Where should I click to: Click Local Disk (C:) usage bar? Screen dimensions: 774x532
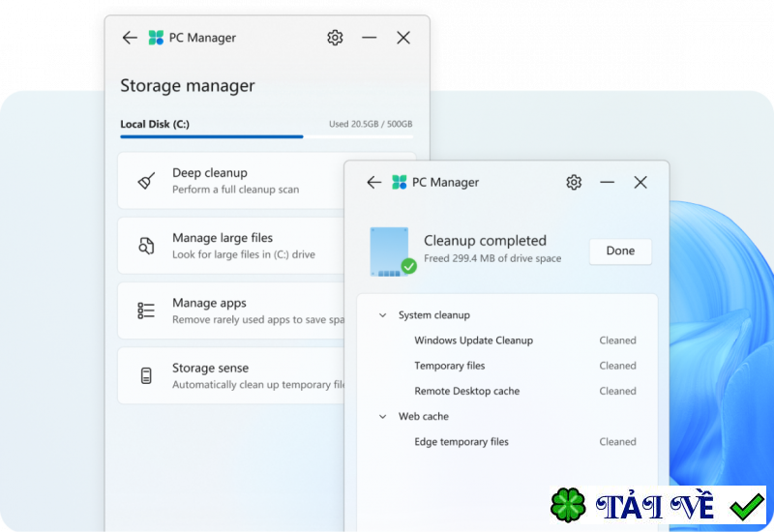click(x=267, y=136)
